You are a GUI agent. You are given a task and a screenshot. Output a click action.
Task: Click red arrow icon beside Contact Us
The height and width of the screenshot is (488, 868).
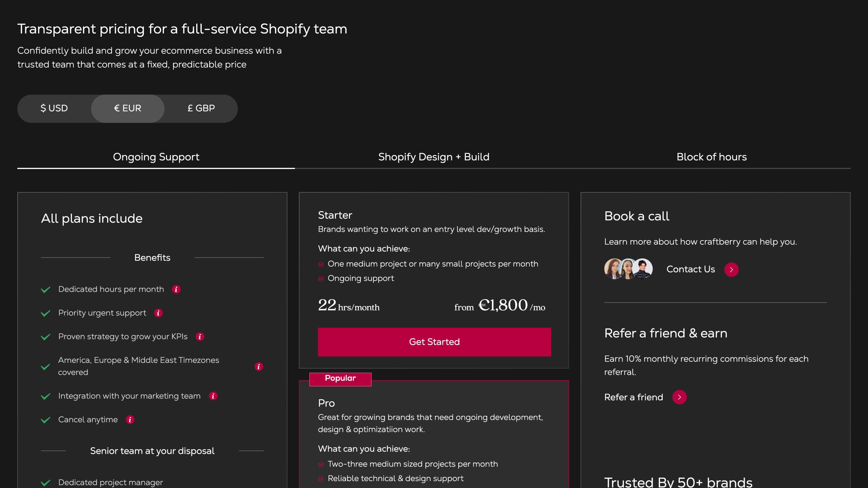[x=731, y=270]
